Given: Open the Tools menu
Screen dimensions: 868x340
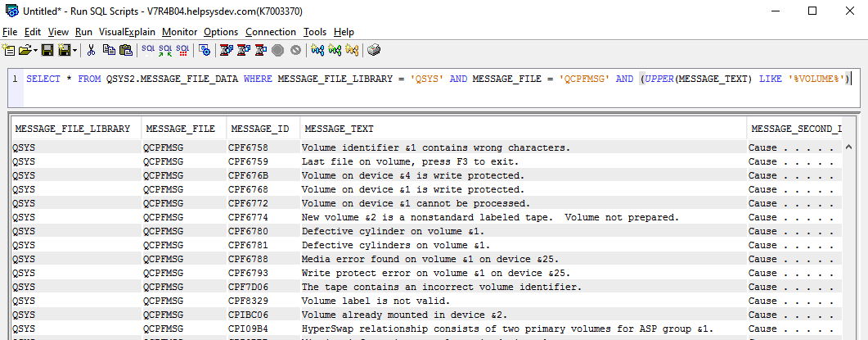Looking at the screenshot, I should coord(315,32).
